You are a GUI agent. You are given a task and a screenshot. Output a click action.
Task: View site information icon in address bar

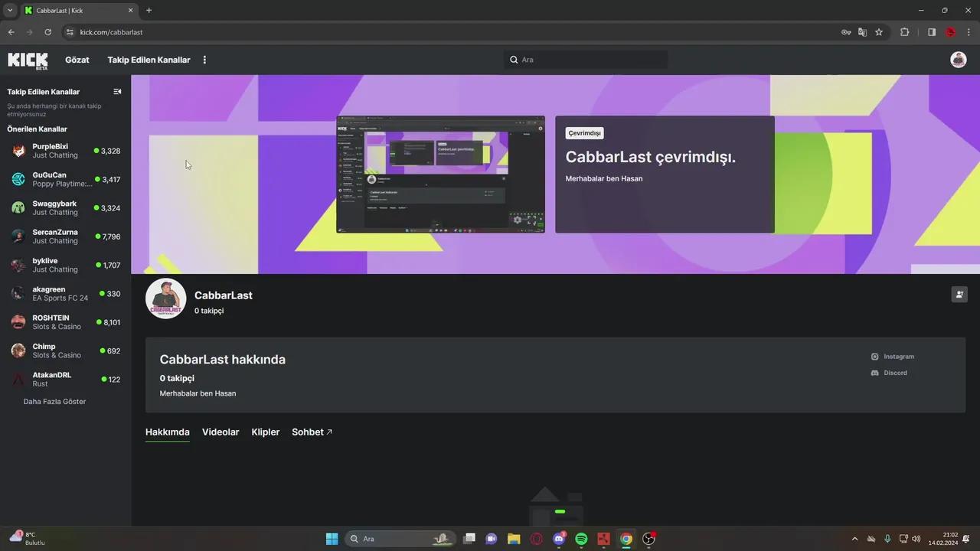pyautogui.click(x=70, y=32)
